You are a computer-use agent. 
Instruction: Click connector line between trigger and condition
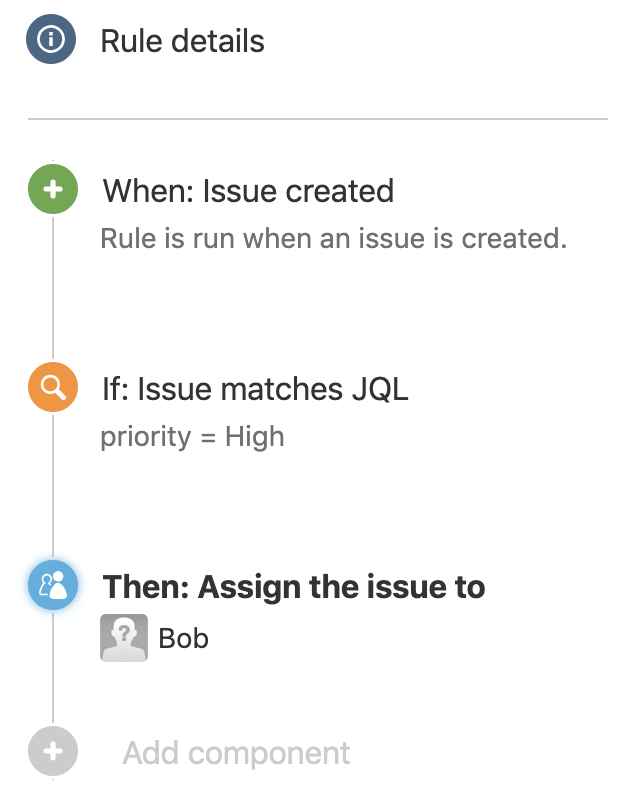pos(53,290)
